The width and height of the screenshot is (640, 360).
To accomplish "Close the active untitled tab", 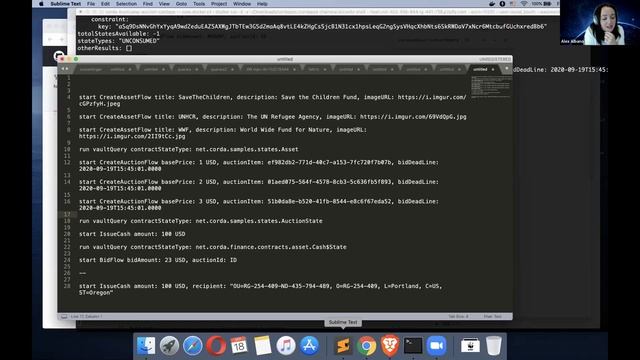I will pos(493,69).
